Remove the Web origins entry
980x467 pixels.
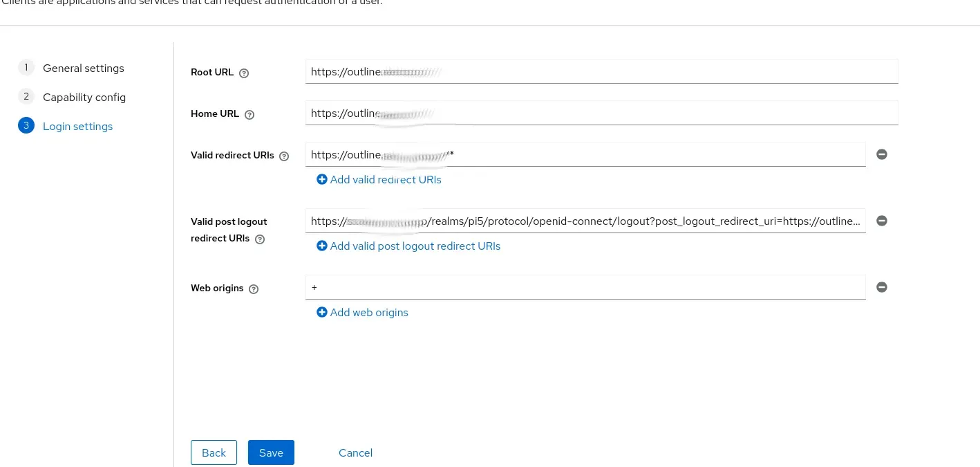click(x=882, y=287)
